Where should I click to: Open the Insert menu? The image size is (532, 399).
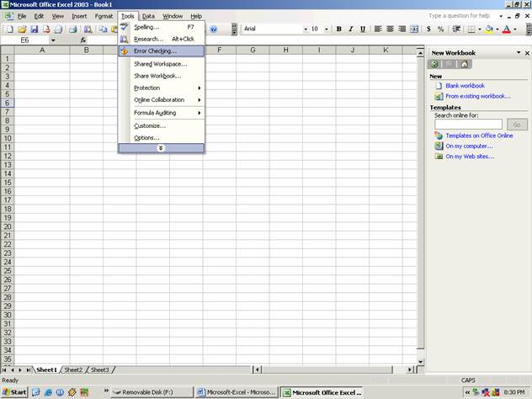[x=79, y=16]
